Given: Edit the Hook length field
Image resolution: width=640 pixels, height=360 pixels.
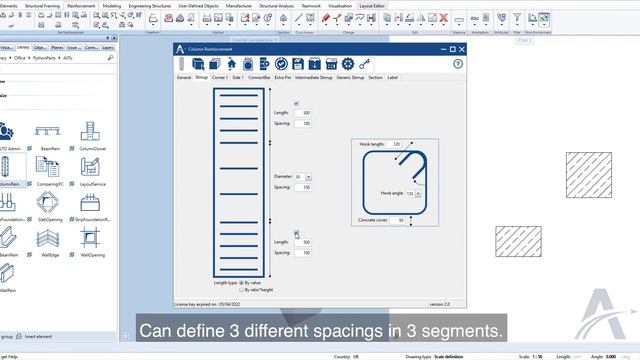Looking at the screenshot, I should (x=395, y=144).
